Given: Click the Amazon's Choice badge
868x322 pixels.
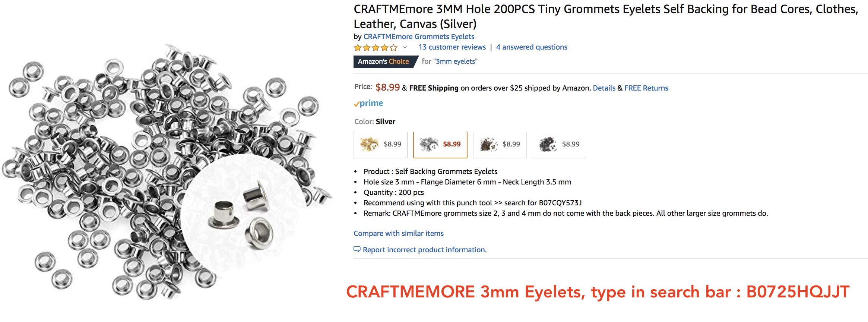Looking at the screenshot, I should coord(383,61).
